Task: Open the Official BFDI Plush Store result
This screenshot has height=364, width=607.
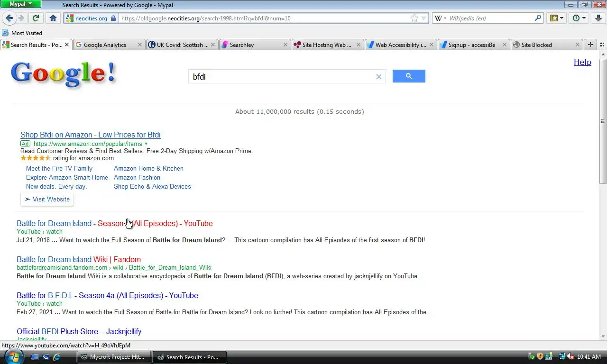Action: pyautogui.click(x=79, y=331)
